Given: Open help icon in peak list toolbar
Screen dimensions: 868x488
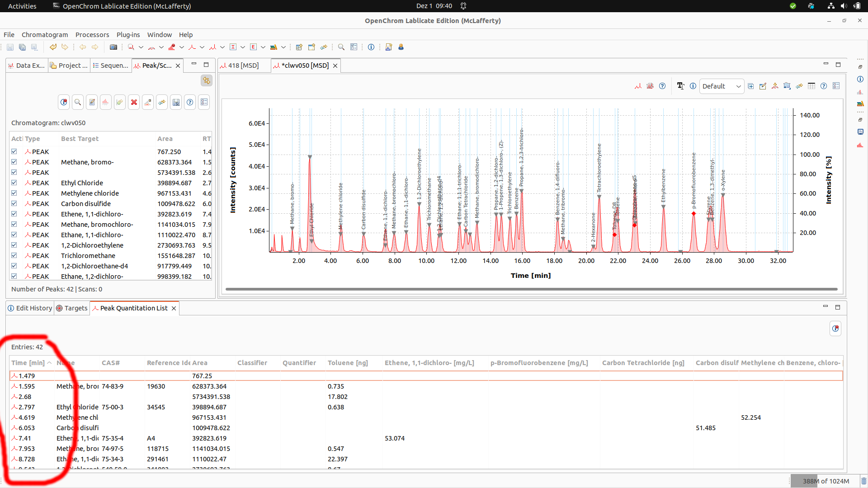Looking at the screenshot, I should 190,102.
